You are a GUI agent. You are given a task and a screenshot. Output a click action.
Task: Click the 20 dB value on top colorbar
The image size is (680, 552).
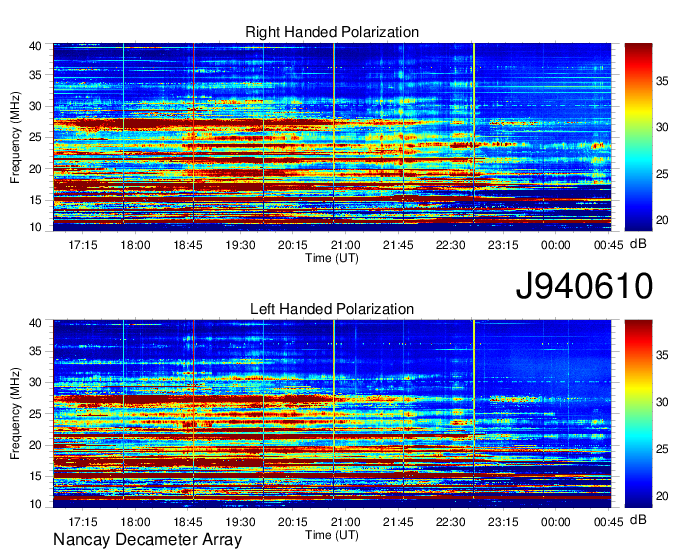pos(662,220)
